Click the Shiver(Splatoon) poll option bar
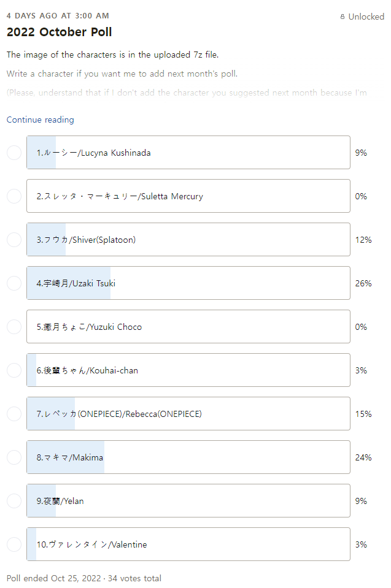This screenshot has height=588, width=391. coord(188,240)
